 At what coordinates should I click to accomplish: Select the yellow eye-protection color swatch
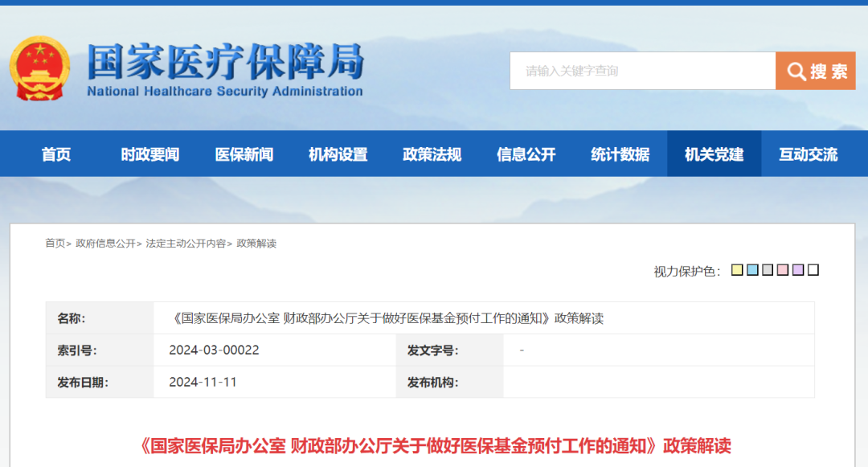(x=737, y=270)
